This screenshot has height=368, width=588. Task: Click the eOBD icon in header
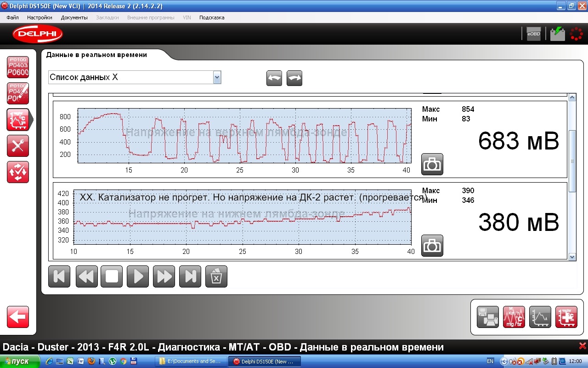(x=534, y=34)
